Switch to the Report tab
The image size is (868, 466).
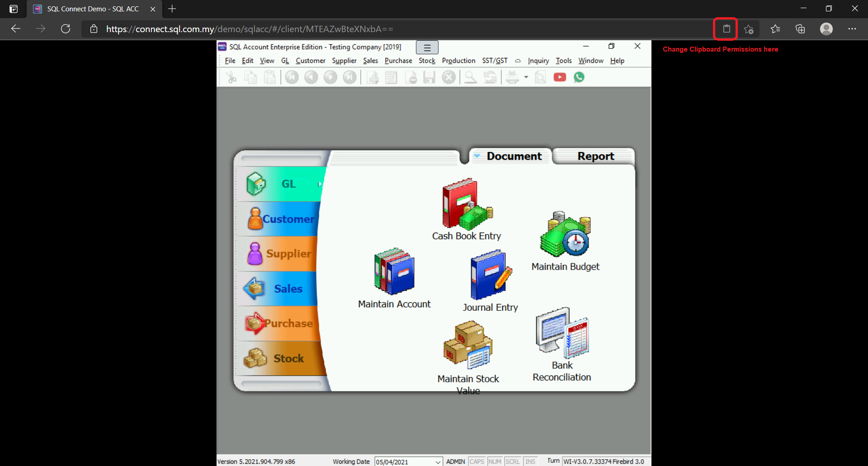pos(595,156)
